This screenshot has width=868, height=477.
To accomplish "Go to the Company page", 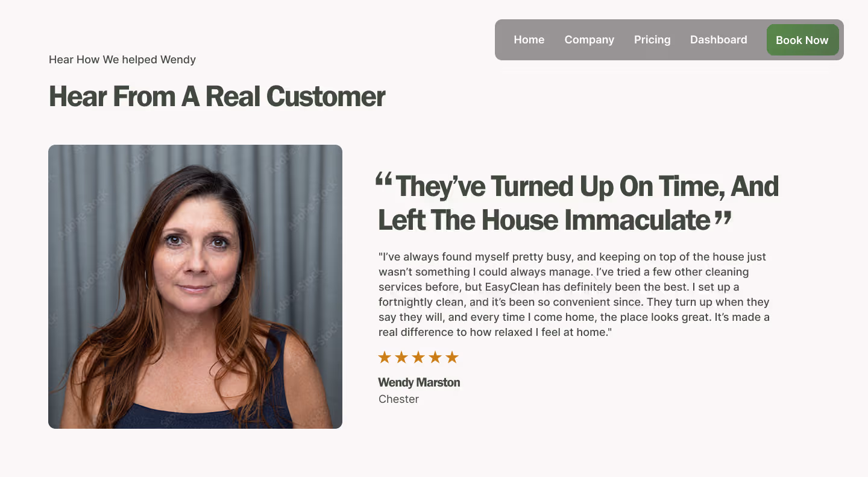I will pos(589,40).
